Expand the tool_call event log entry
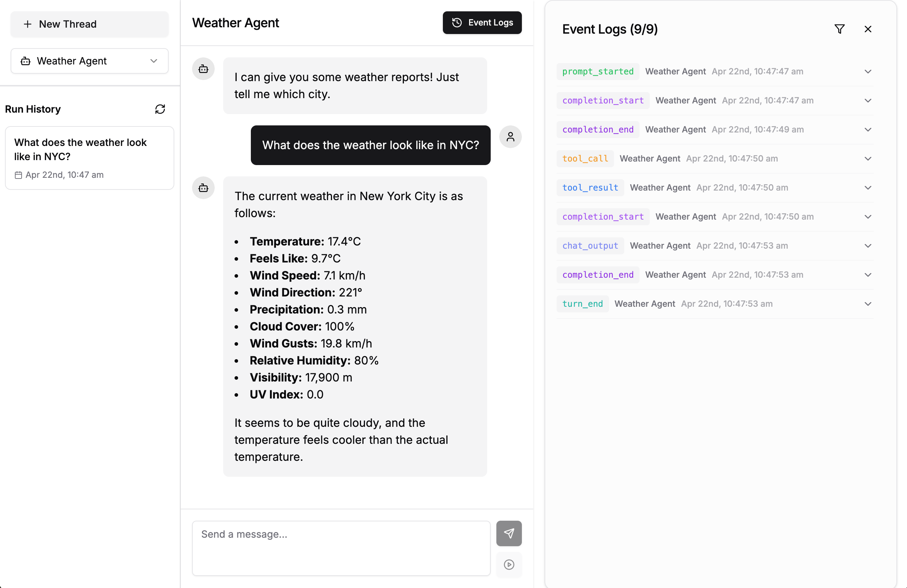Viewport: 907px width, 588px height. click(x=868, y=159)
